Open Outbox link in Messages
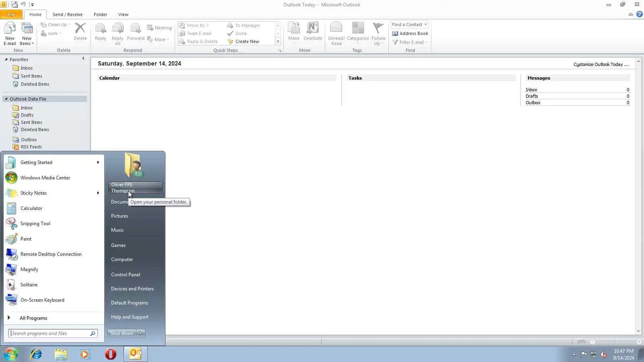The image size is (644, 362). point(533,103)
